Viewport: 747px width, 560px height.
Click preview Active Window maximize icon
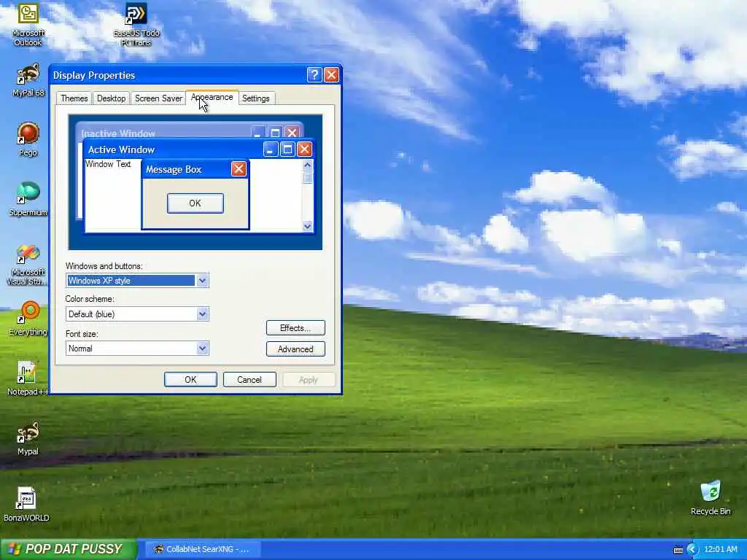click(287, 149)
